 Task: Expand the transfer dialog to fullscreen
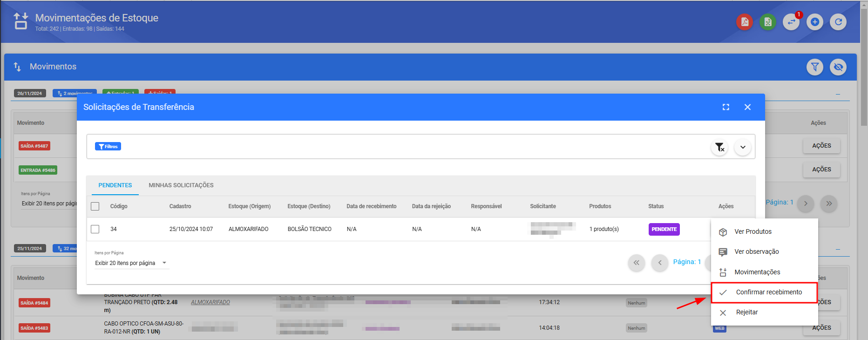(726, 107)
